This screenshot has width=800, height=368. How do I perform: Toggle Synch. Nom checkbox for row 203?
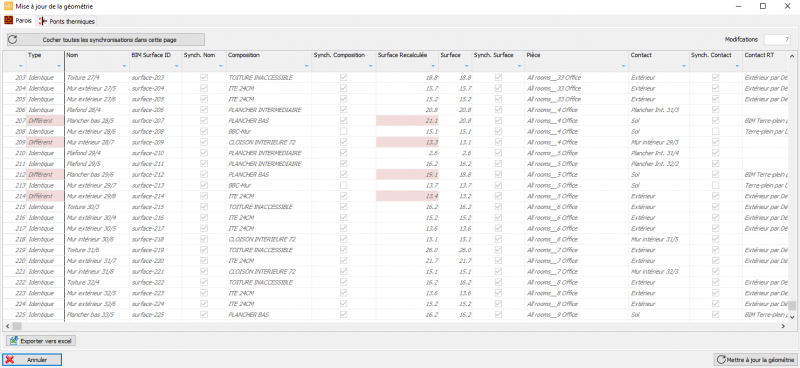tap(204, 78)
